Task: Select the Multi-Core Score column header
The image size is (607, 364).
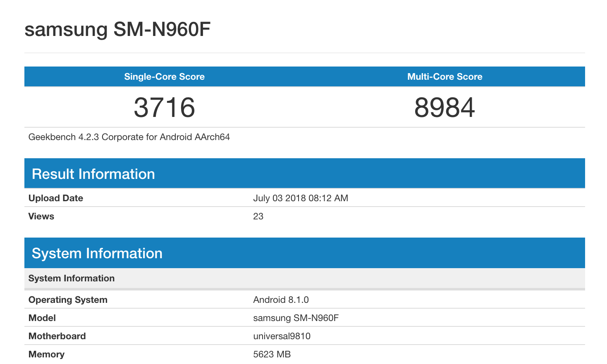Action: [444, 76]
